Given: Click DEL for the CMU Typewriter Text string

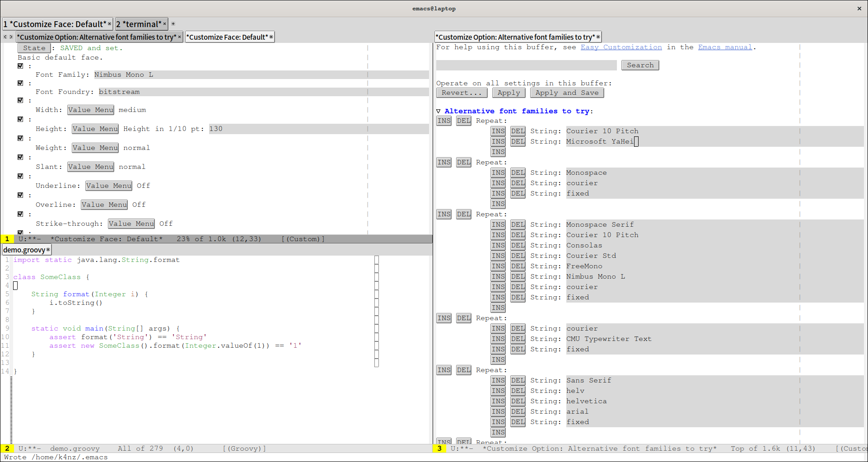Looking at the screenshot, I should click(518, 339).
